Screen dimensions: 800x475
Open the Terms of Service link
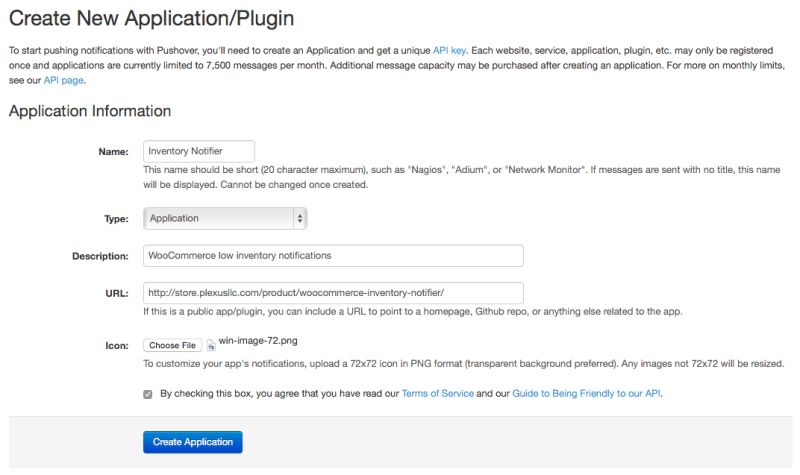[438, 393]
